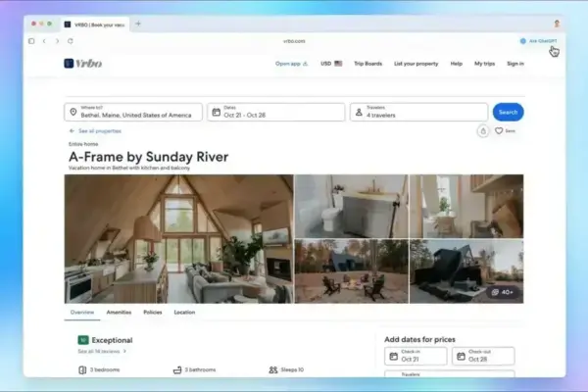Pick Check-in date Oct 21
Viewport: 588px width, 392px height.
(x=416, y=356)
